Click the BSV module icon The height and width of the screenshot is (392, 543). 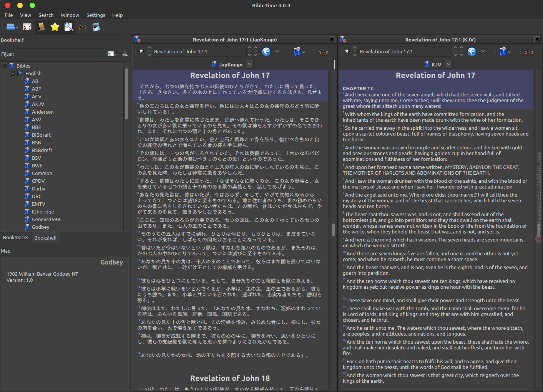click(x=27, y=158)
